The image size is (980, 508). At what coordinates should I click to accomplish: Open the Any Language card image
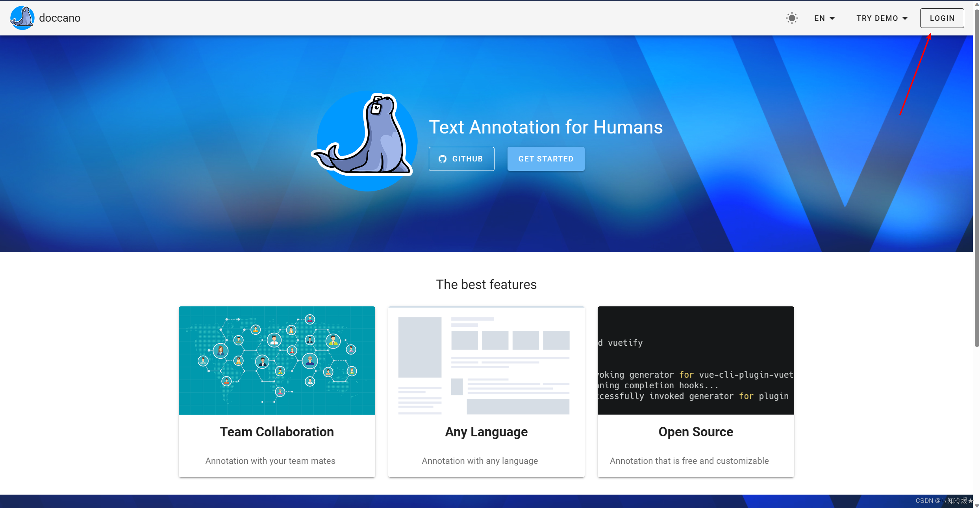click(486, 360)
